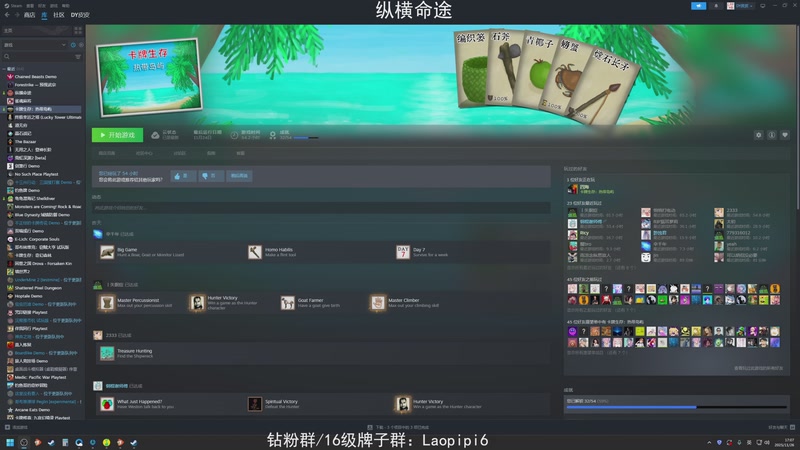
Task: Click the What Just Happened? achievement icon
Action: 107,404
